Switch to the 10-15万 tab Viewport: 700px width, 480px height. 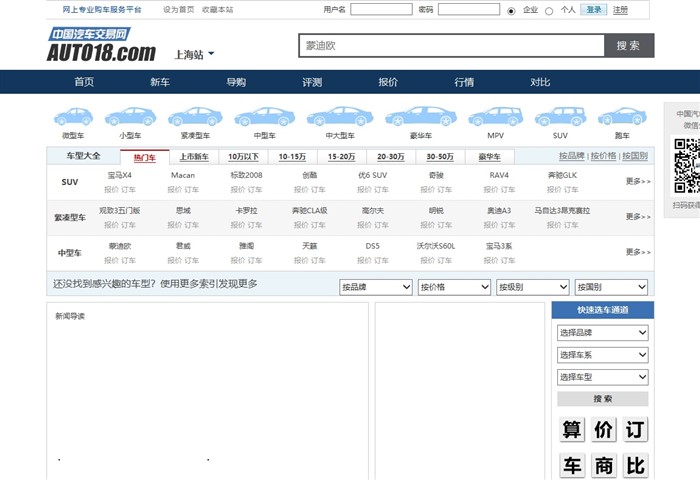point(292,157)
